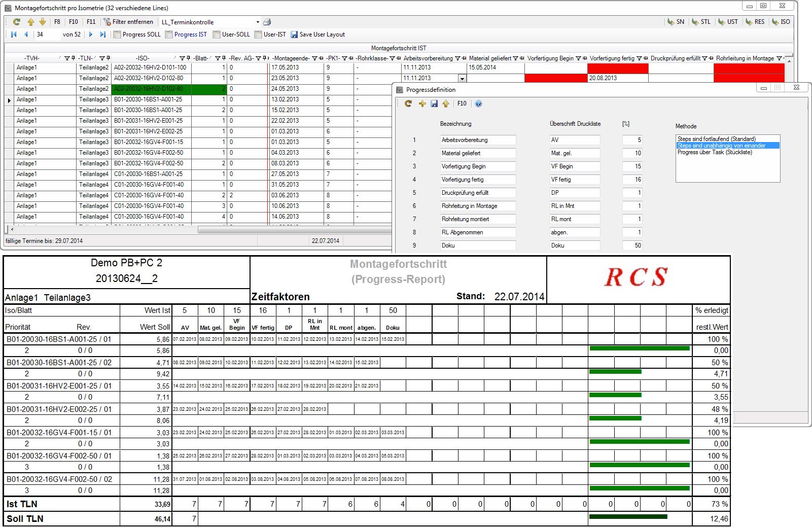Screen dimensions: 812x528
Task: Click the green highlighted ISO cell A02-20032-16HV2-D102-80
Action: [x=151, y=89]
